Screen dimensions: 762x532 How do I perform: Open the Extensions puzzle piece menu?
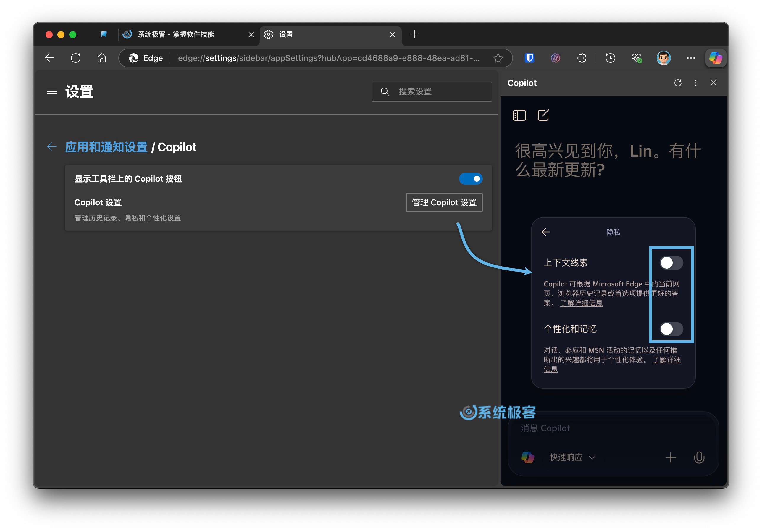click(x=582, y=58)
